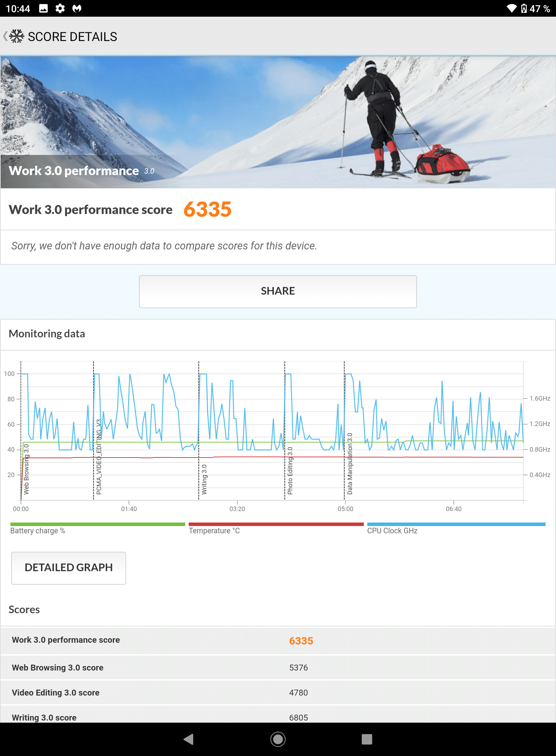The width and height of the screenshot is (556, 756).
Task: Tap the settings gear in status bar
Action: click(60, 8)
